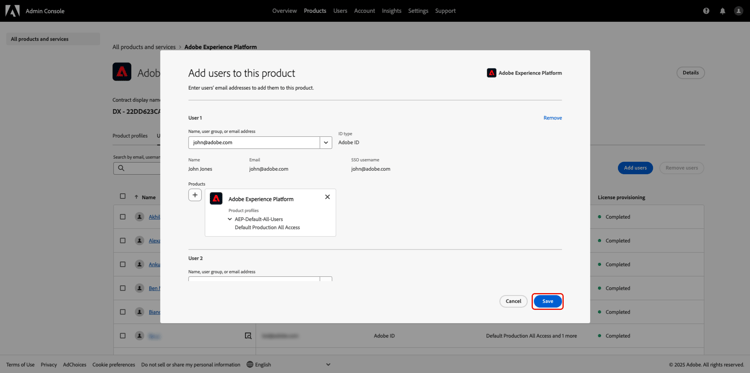Check the box for the Ank user row
This screenshot has width=750, height=373.
point(123,264)
